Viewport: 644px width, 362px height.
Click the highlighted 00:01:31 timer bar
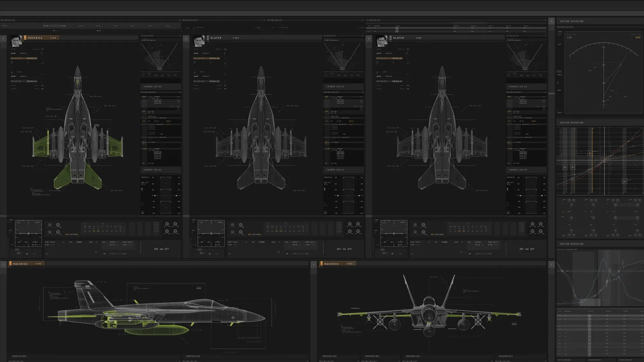(x=24, y=58)
